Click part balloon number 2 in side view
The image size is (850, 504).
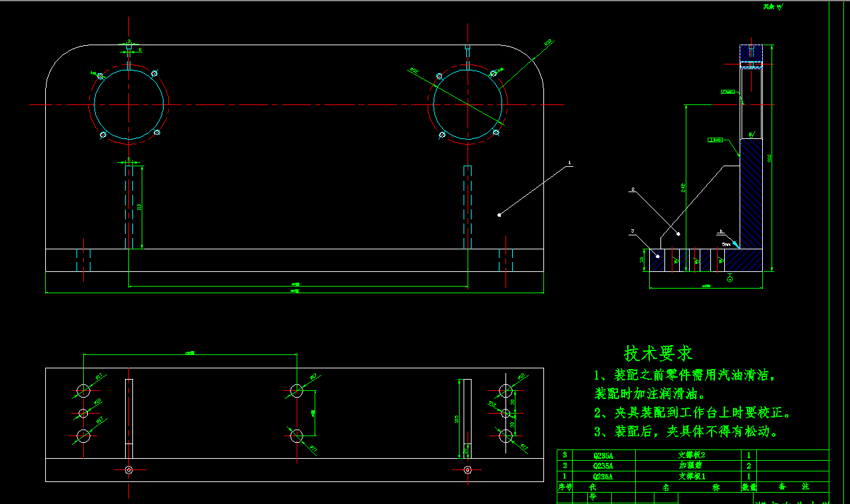(633, 190)
